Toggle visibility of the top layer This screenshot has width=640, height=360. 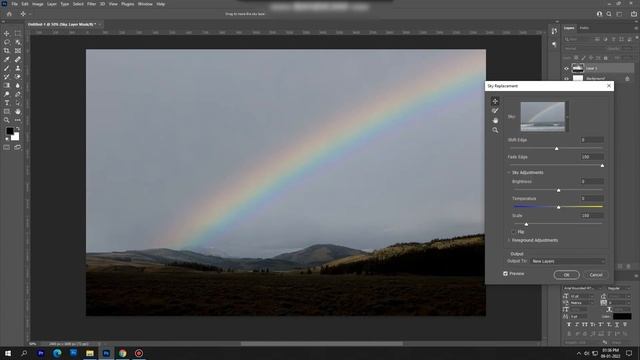click(x=566, y=69)
